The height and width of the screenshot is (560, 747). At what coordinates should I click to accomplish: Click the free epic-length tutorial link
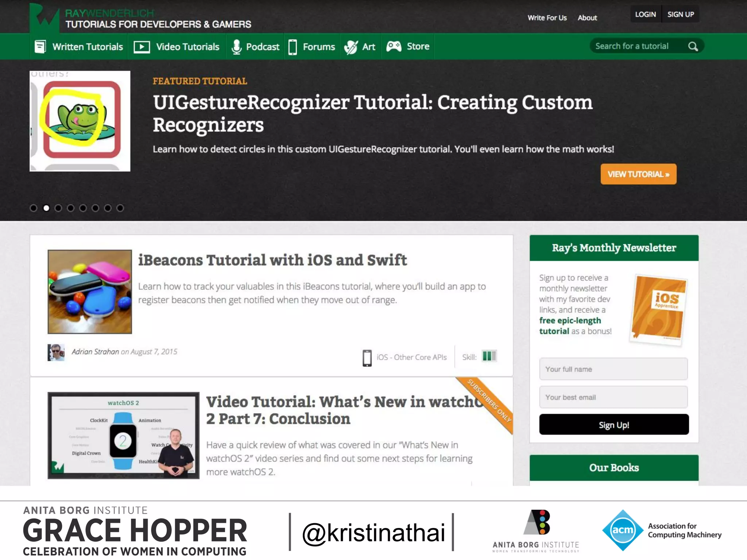point(570,326)
